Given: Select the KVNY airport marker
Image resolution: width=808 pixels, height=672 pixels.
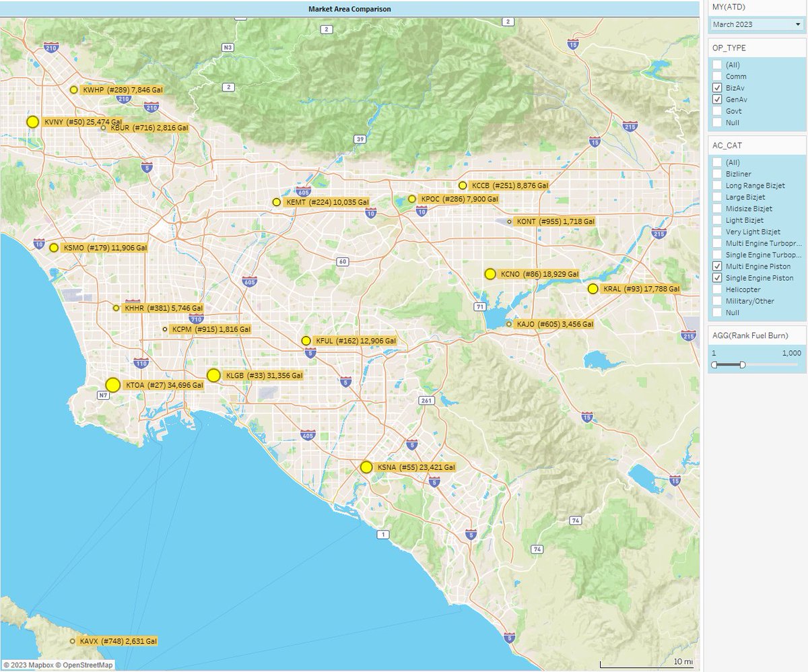Looking at the screenshot, I should point(32,122).
